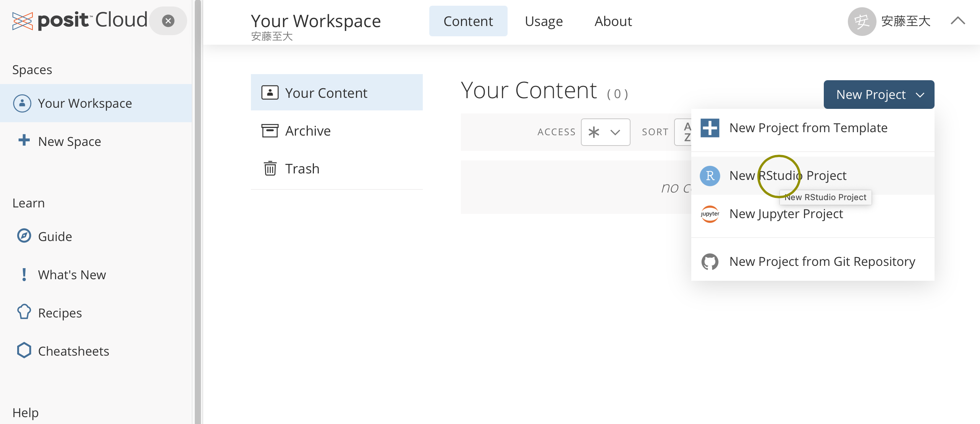Open Recipes from the chef hat icon
The width and height of the screenshot is (980, 424).
click(24, 312)
